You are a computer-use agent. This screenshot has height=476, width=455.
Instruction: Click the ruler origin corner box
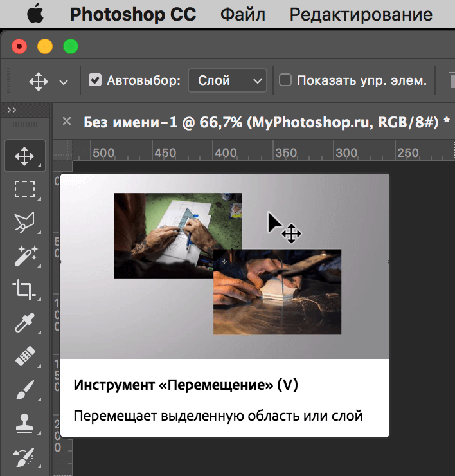pyautogui.click(x=63, y=151)
